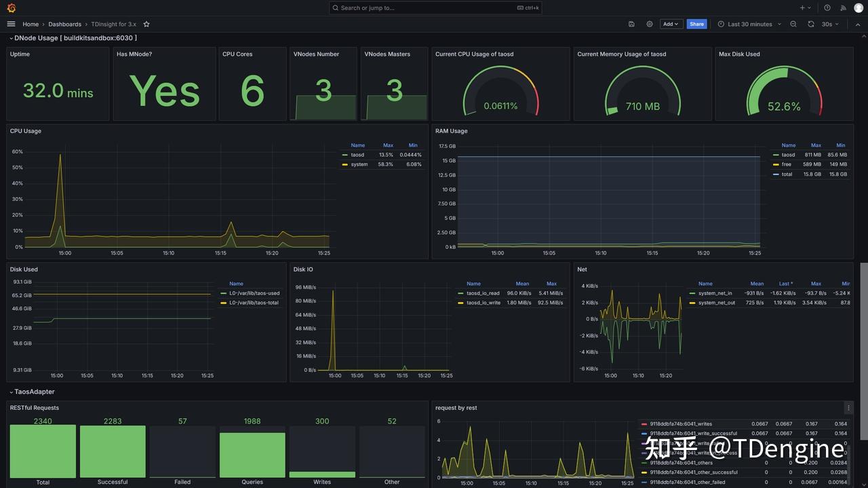Viewport: 868px width, 488px height.
Task: Open the Add panel dropdown
Action: coord(671,24)
